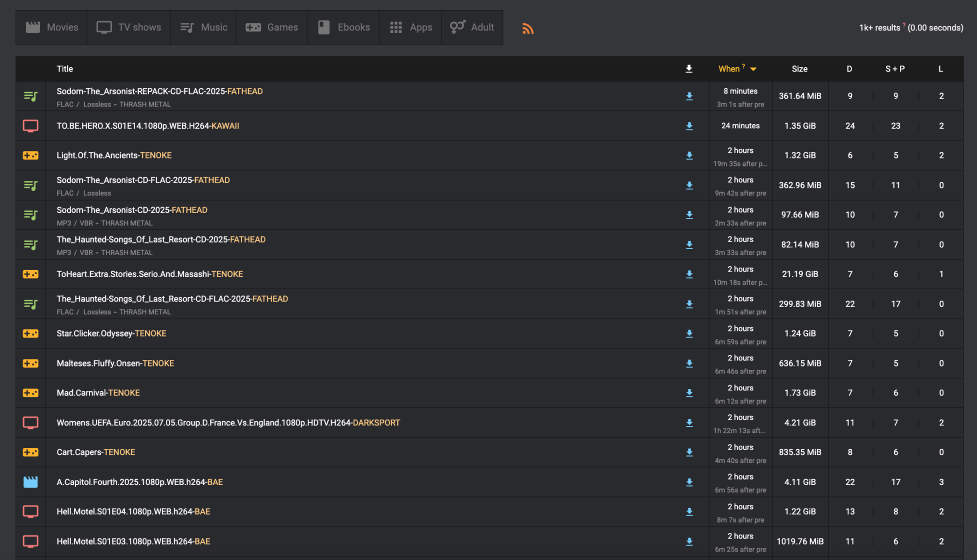Download Womens.UEFA.Euro France Vs England via arrow icon

(x=689, y=423)
